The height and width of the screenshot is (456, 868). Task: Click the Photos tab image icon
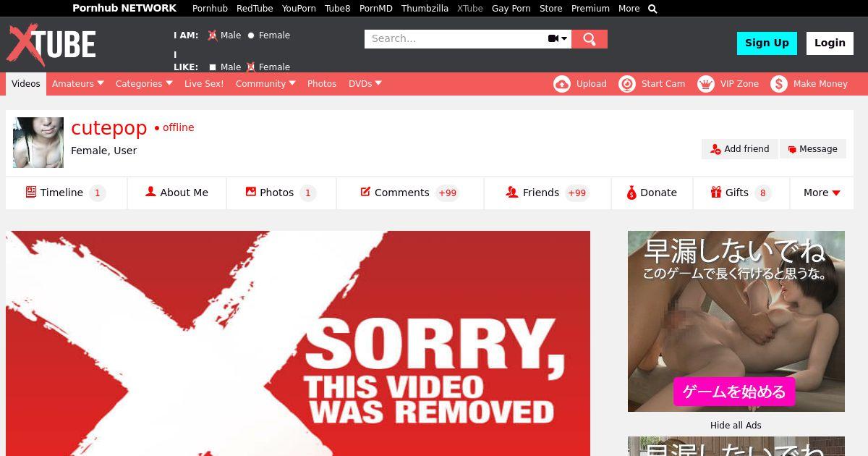tap(250, 192)
